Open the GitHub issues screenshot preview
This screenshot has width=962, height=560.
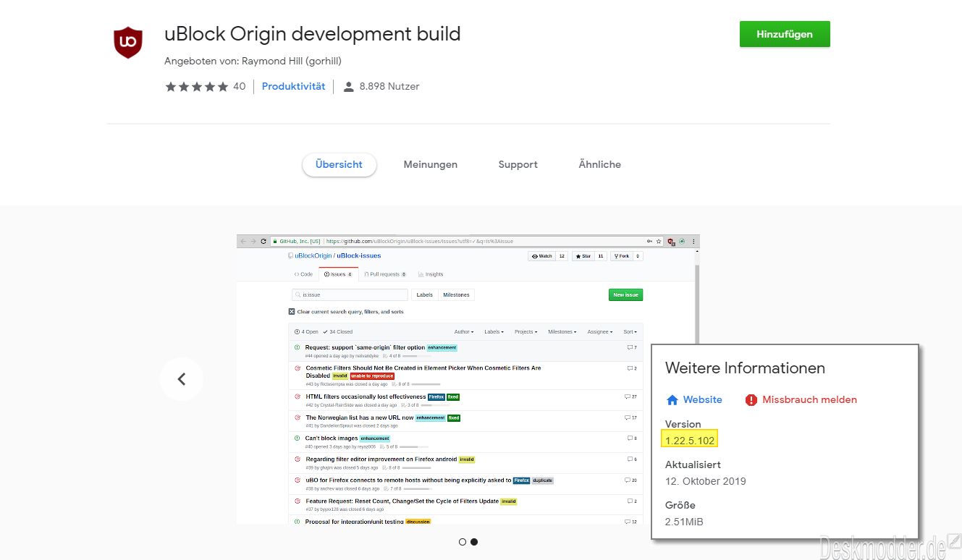coord(468,379)
